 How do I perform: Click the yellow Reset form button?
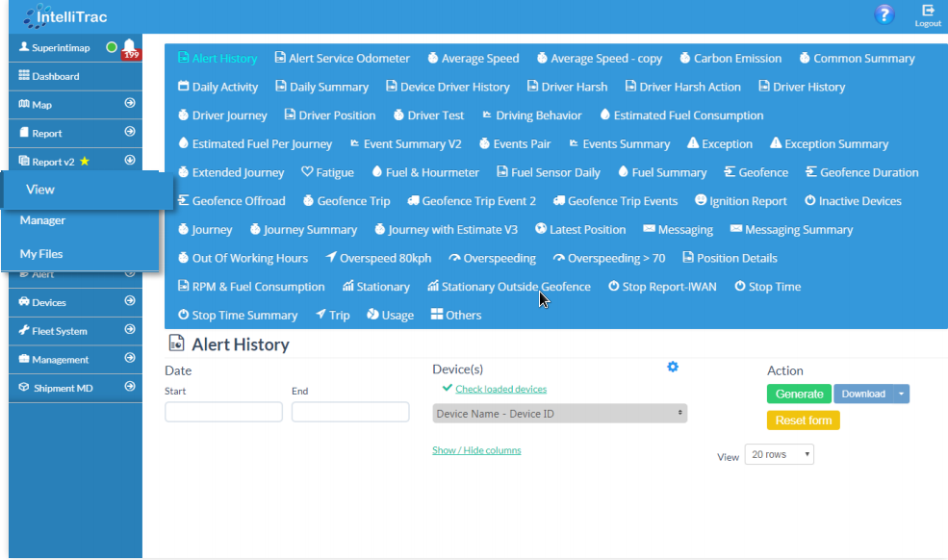point(803,420)
